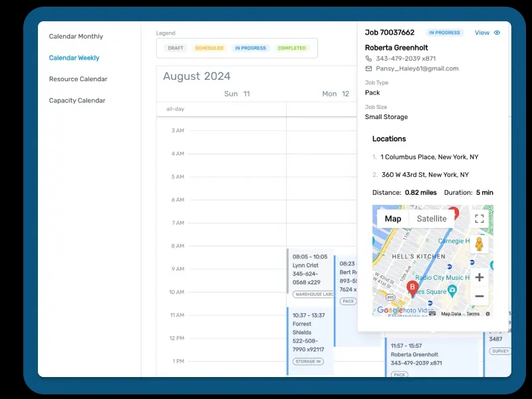This screenshot has width=532, height=399.
Task: Switch map to Satellite view
Action: coord(432,219)
